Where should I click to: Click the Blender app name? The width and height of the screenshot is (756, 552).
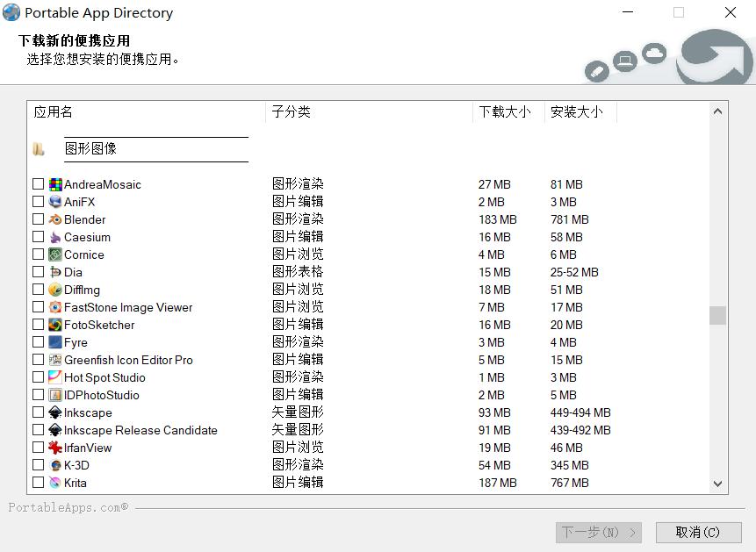coord(85,220)
